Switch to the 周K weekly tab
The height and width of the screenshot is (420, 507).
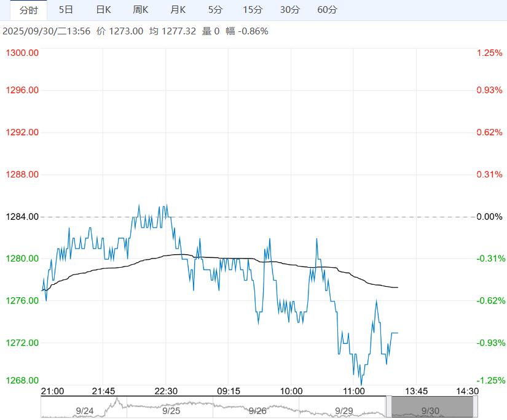[141, 10]
